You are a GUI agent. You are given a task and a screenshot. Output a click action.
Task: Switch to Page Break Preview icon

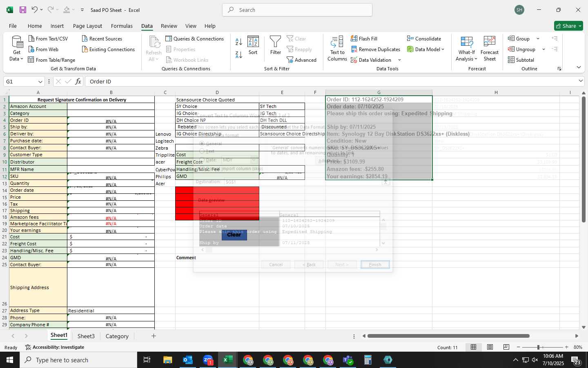[x=506, y=347]
